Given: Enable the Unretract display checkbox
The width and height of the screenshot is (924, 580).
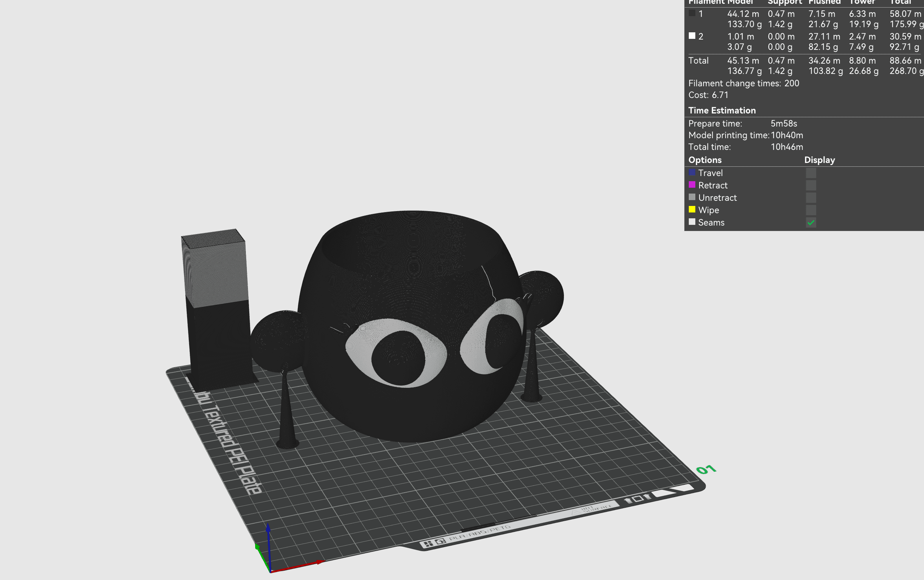Looking at the screenshot, I should [x=811, y=198].
